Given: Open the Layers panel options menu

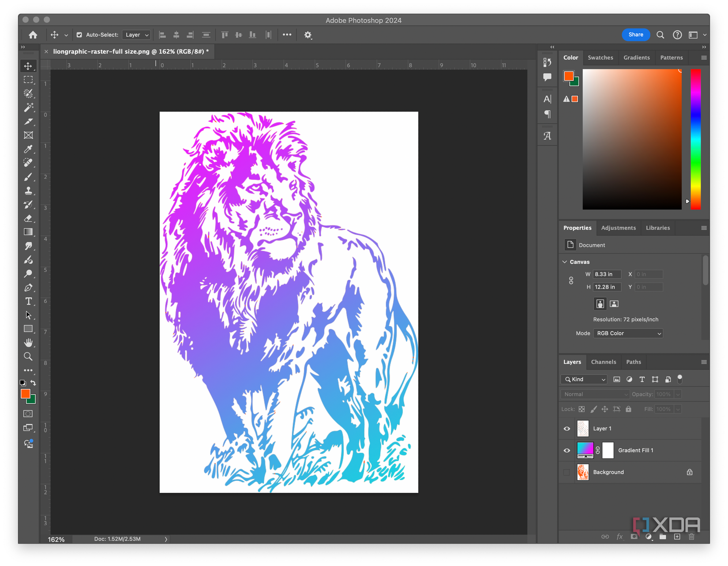Looking at the screenshot, I should tap(704, 362).
